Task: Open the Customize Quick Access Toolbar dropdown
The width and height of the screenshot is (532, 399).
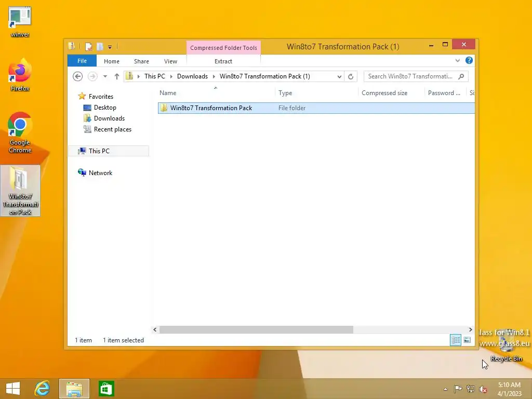Action: pos(110,47)
